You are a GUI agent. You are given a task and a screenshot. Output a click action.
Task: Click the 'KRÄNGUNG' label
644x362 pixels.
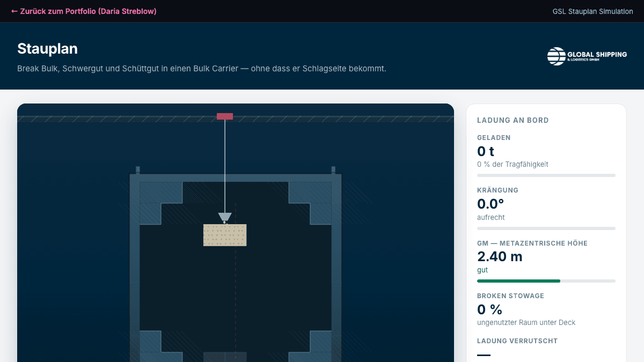(x=497, y=190)
